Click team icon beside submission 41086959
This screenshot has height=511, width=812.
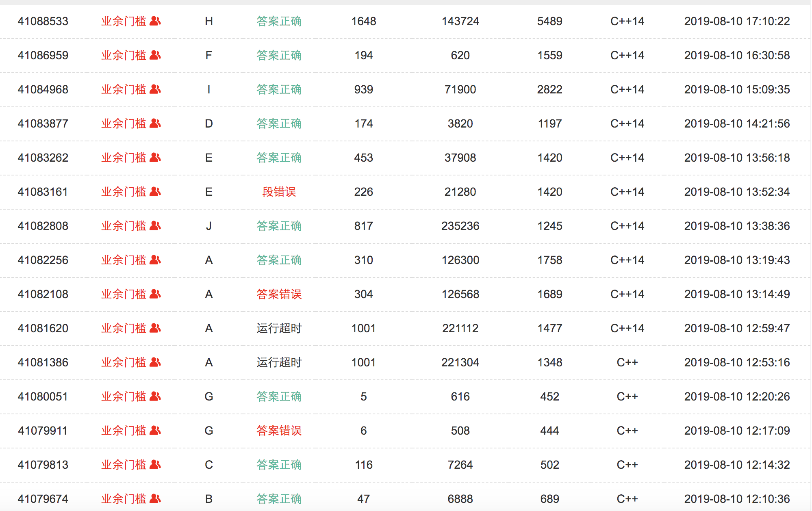(x=155, y=55)
